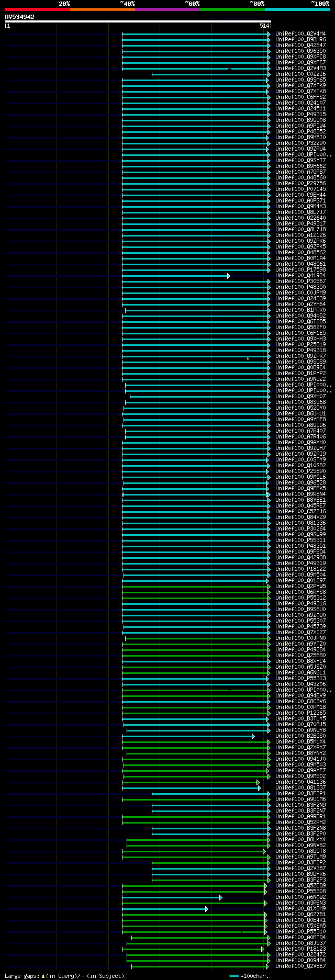
Task: Click the short cyan bar for UniRef100_B2BGS0
Action: (x=188, y=736)
